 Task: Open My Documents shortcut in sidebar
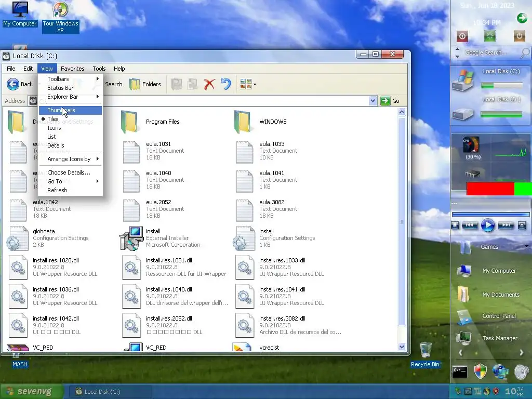pos(488,294)
